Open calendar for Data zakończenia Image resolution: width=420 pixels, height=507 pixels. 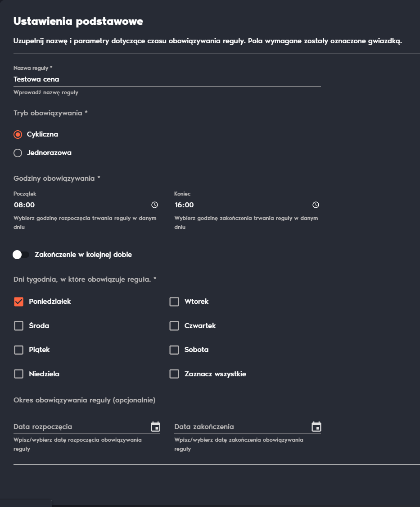pos(316,427)
